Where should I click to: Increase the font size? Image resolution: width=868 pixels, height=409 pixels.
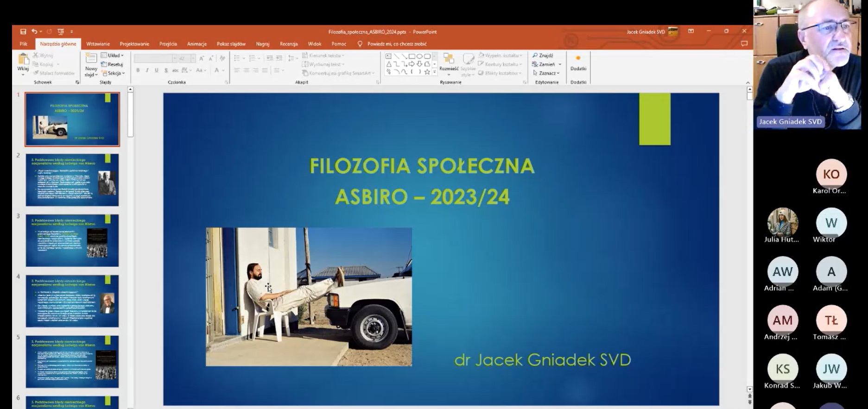[x=202, y=58]
